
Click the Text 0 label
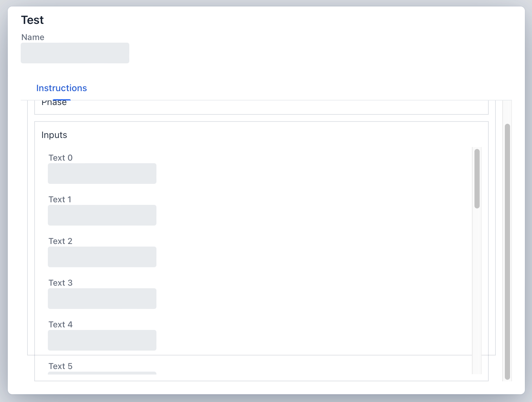(x=60, y=158)
